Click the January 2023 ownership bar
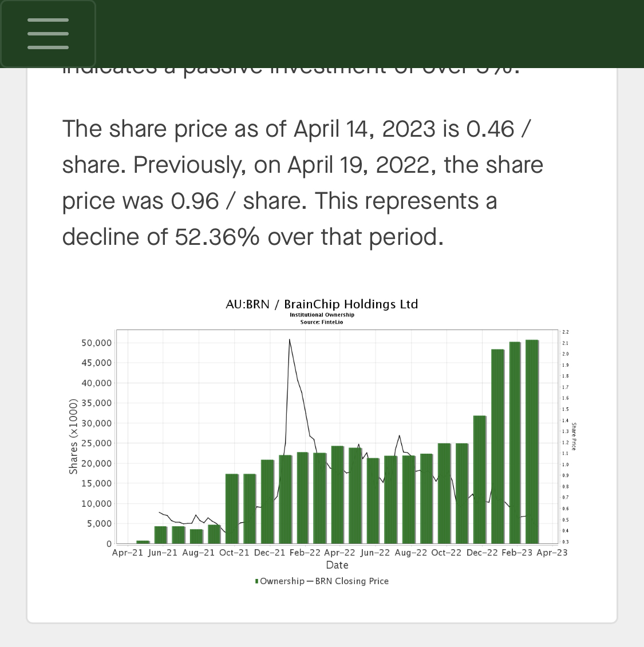The height and width of the screenshot is (647, 644). point(497,446)
